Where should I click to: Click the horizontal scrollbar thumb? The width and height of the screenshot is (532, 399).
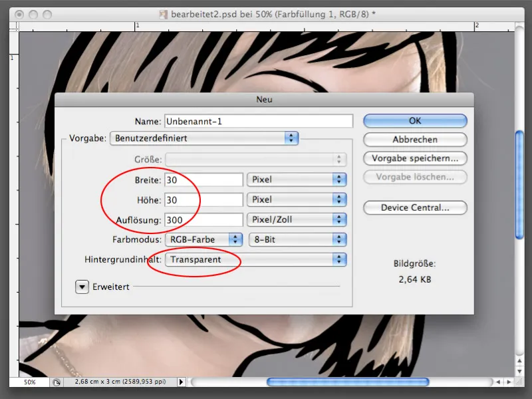click(x=348, y=382)
